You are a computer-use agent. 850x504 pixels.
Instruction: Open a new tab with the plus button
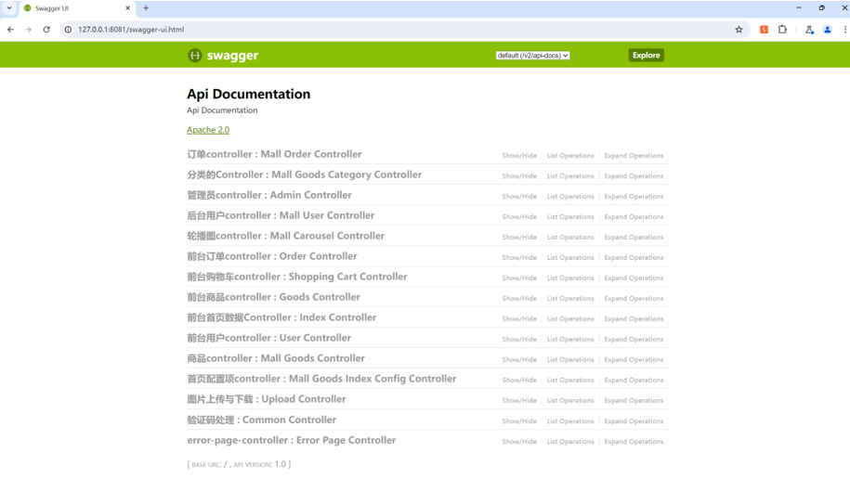[x=146, y=8]
